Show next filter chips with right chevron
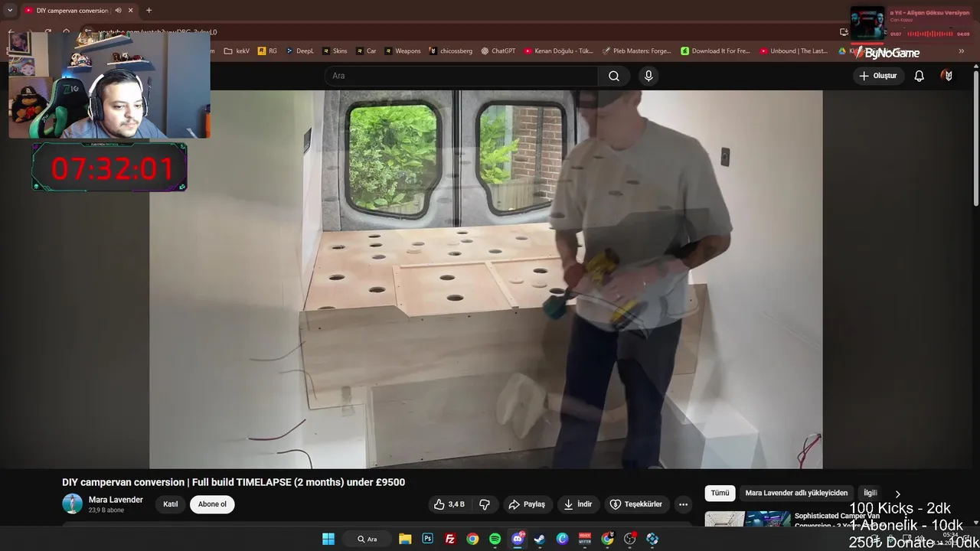980x551 pixels. click(898, 494)
